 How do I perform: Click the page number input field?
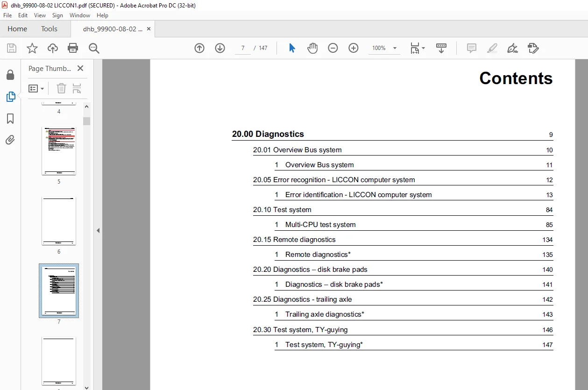pos(243,48)
